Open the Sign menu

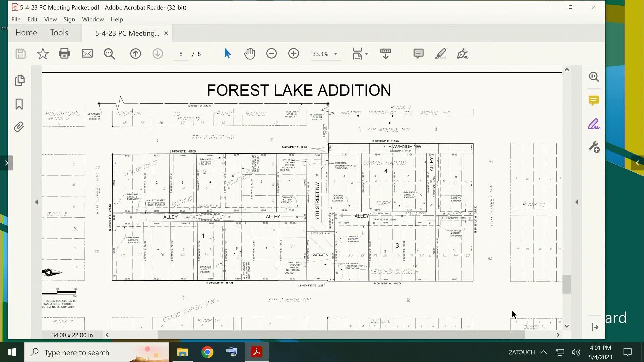point(69,19)
